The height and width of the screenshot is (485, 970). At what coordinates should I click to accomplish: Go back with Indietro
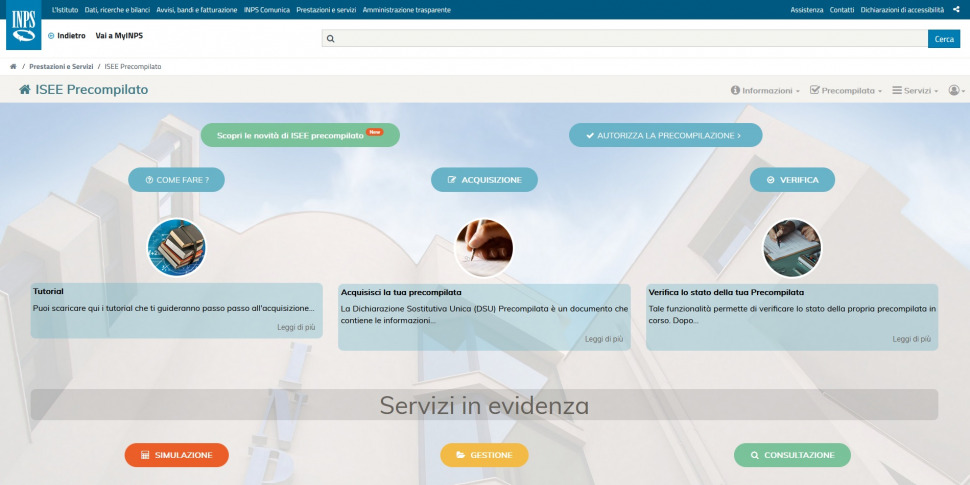click(x=66, y=36)
